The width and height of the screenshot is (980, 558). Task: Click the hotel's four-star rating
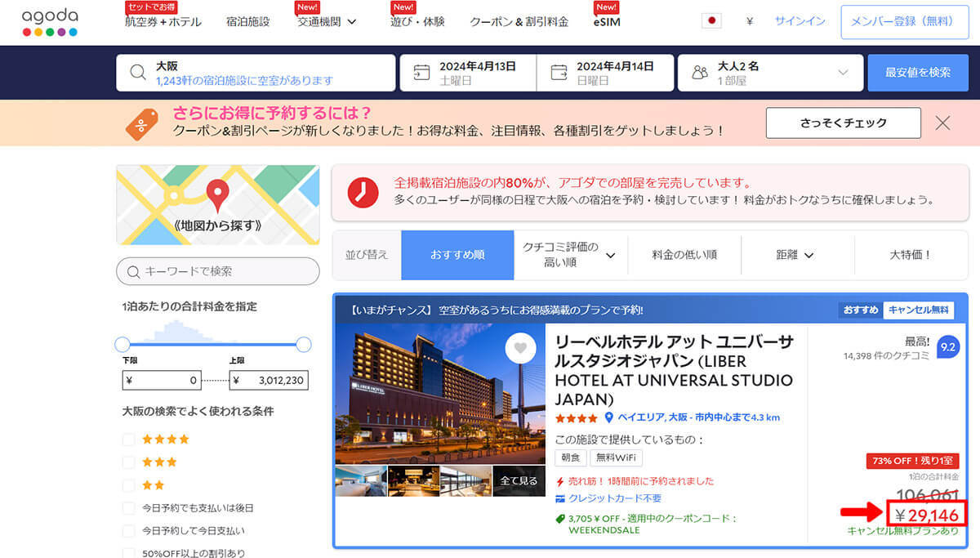coord(577,417)
